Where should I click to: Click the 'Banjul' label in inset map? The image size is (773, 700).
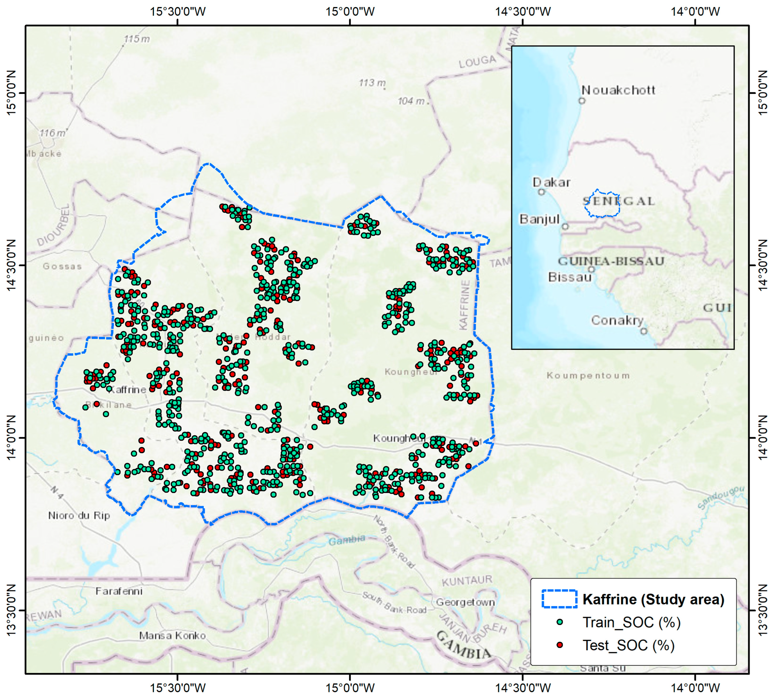[540, 219]
